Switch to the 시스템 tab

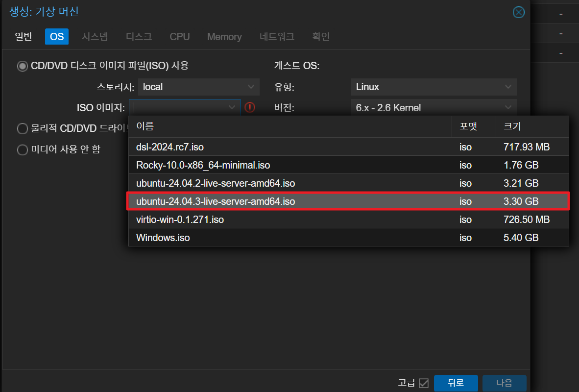95,37
